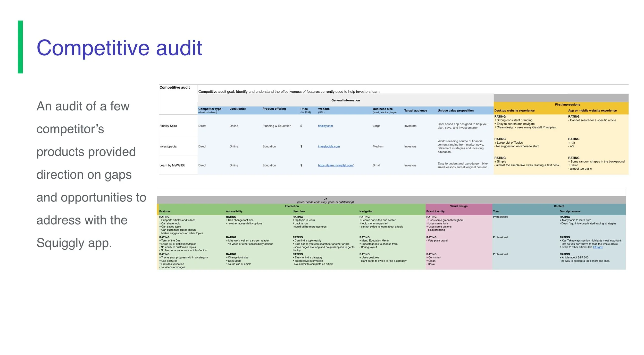The image size is (644, 355).
Task: Select the Learn by MyWallSt row label
Action: [172, 165]
